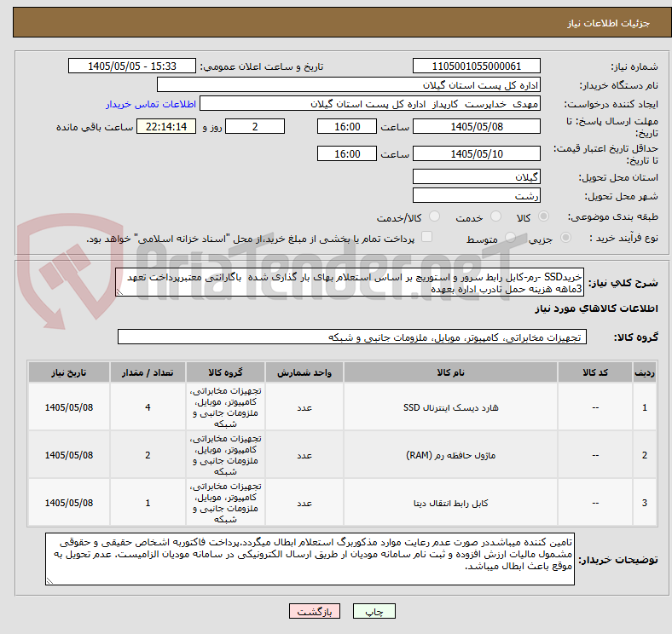
Task: Click the delivery province field گیلان
Action: pos(476,176)
